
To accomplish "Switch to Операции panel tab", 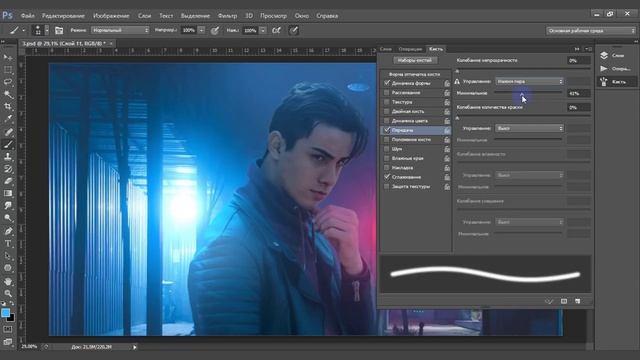I will point(410,49).
